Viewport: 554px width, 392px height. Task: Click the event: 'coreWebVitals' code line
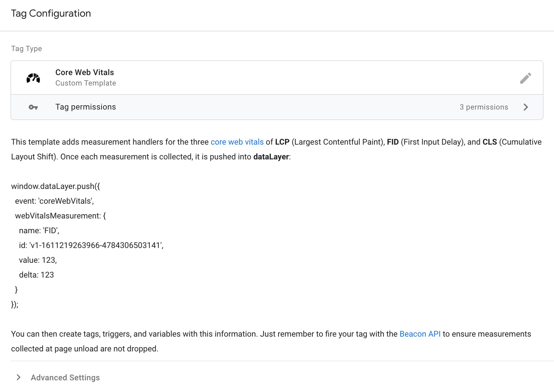pyautogui.click(x=54, y=201)
